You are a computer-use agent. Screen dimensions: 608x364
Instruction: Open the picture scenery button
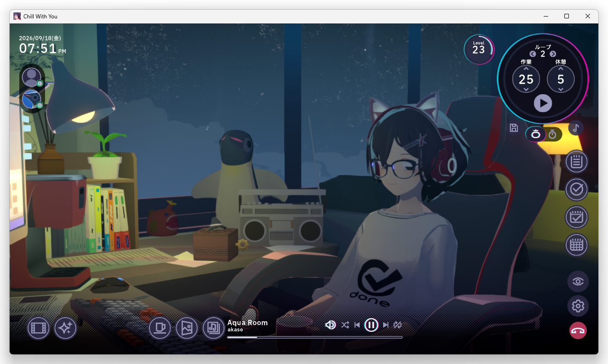tap(187, 328)
